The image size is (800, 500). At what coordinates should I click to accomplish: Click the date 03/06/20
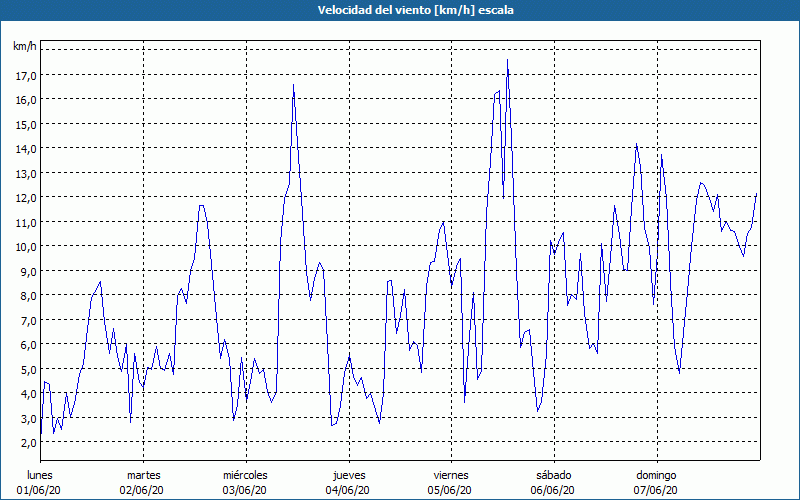click(x=244, y=490)
